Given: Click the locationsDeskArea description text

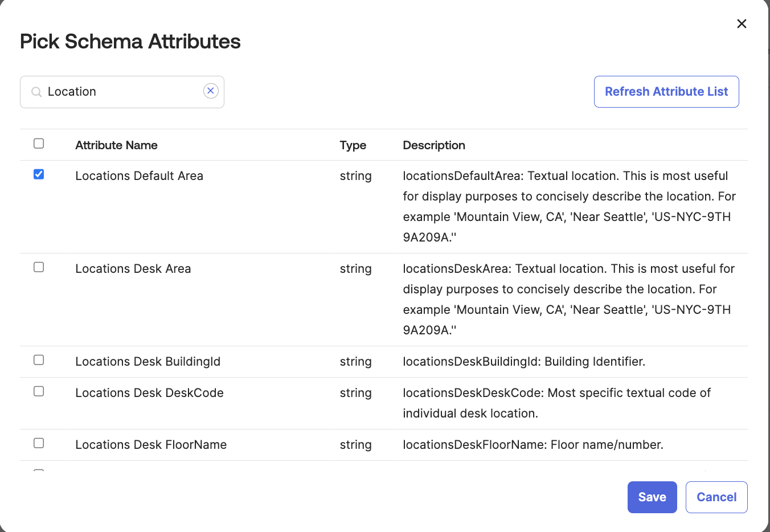Looking at the screenshot, I should coord(568,300).
